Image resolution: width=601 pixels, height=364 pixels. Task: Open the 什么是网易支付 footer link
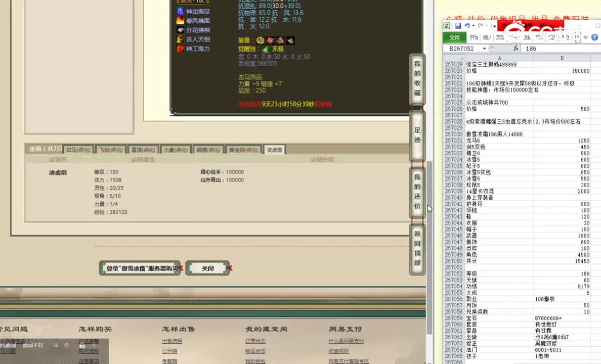coord(346,341)
